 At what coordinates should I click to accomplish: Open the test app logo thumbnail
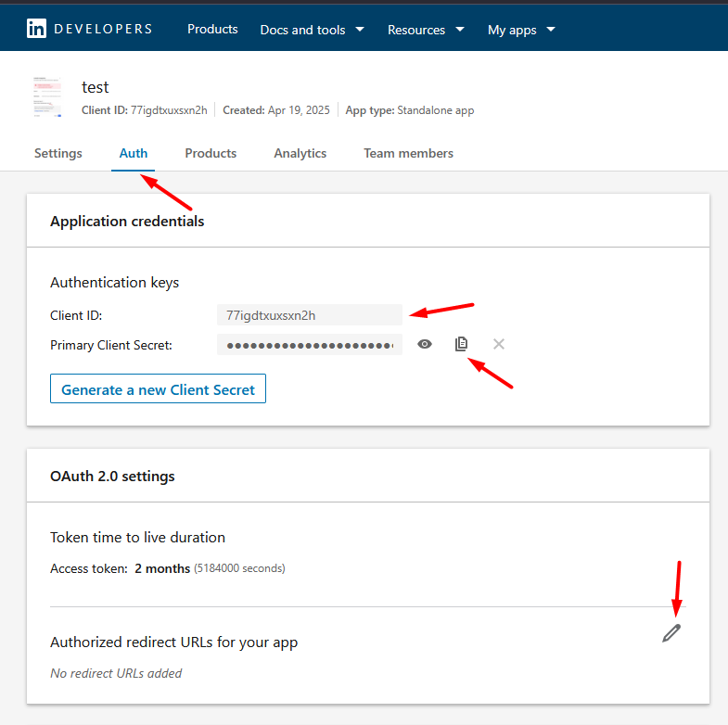click(x=47, y=96)
